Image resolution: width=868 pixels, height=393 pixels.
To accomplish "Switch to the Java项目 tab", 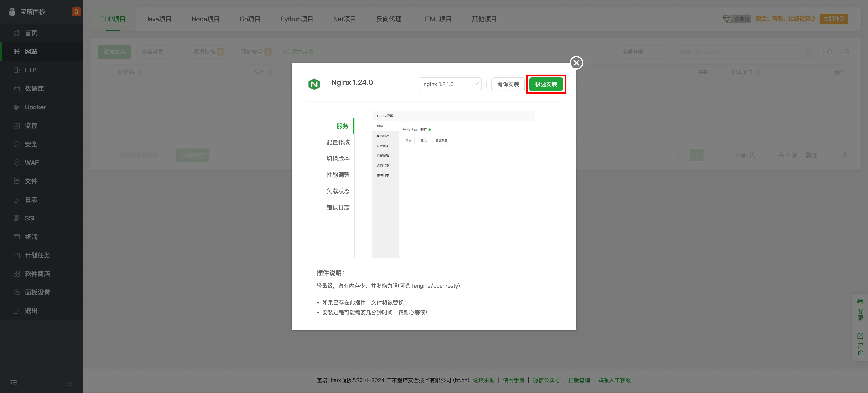I will click(158, 19).
